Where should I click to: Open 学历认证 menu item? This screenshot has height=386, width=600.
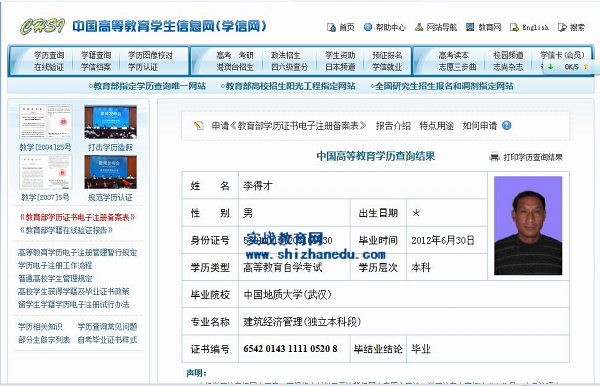coord(143,67)
